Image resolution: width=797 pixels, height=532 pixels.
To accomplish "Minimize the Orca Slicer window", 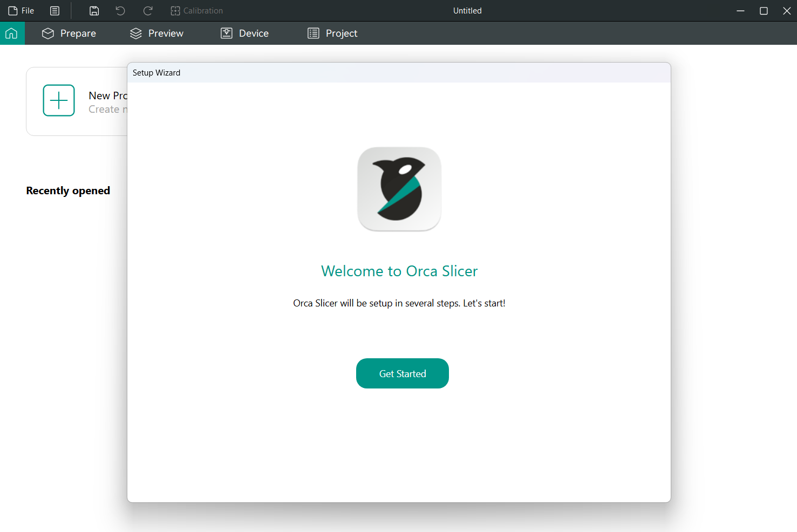I will click(740, 11).
